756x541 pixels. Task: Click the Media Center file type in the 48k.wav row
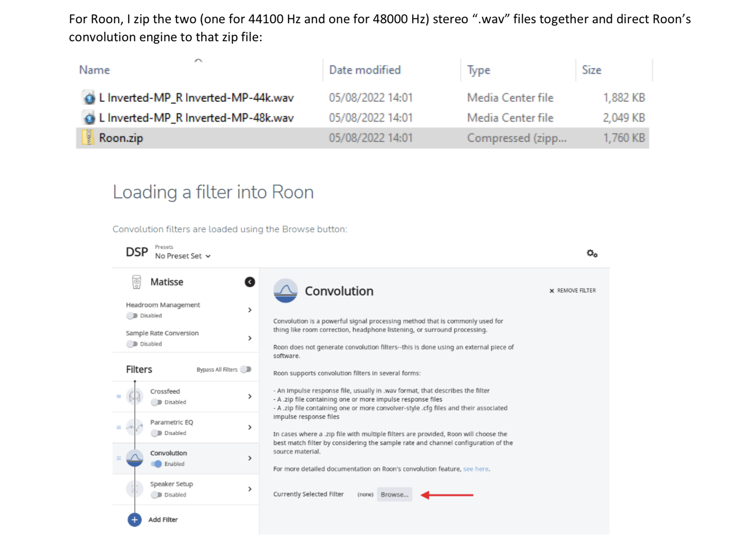click(510, 118)
